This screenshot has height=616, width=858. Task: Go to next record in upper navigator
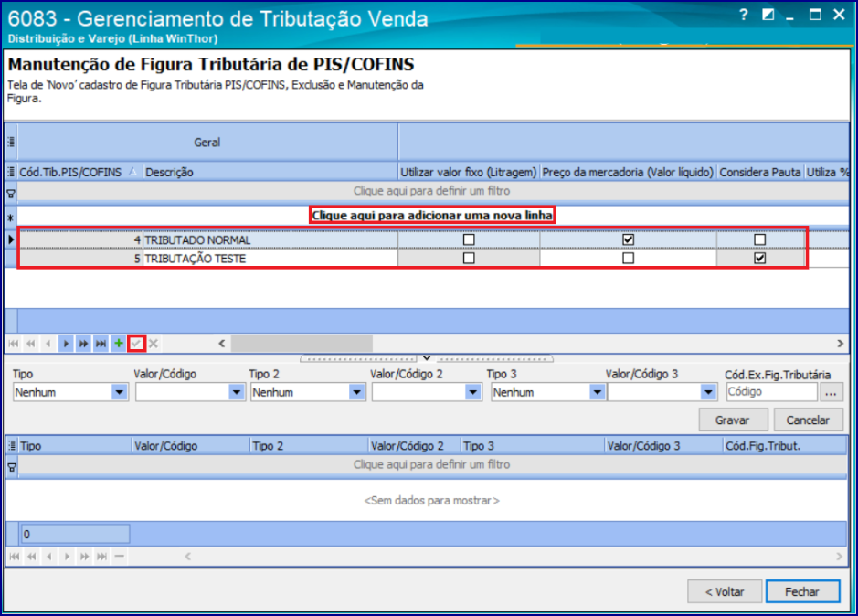(66, 344)
